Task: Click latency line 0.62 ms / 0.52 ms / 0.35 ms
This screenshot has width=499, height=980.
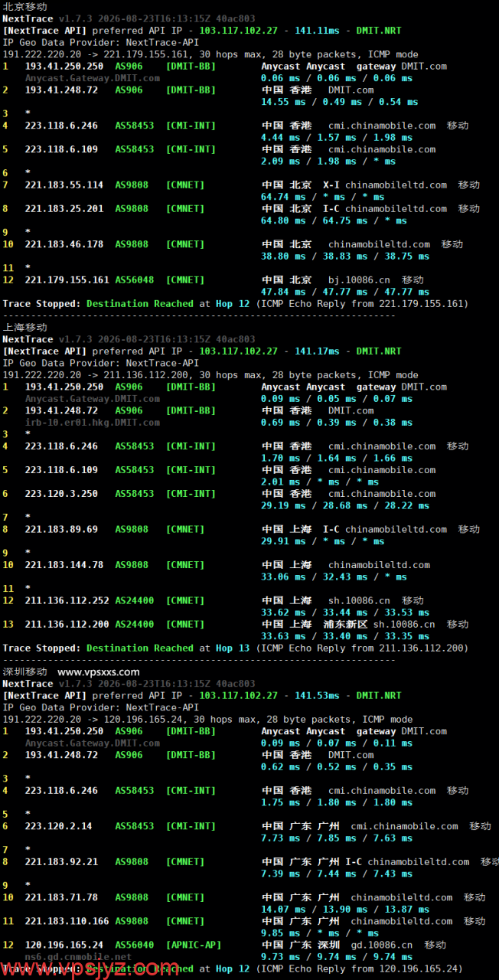Action: pyautogui.click(x=337, y=767)
